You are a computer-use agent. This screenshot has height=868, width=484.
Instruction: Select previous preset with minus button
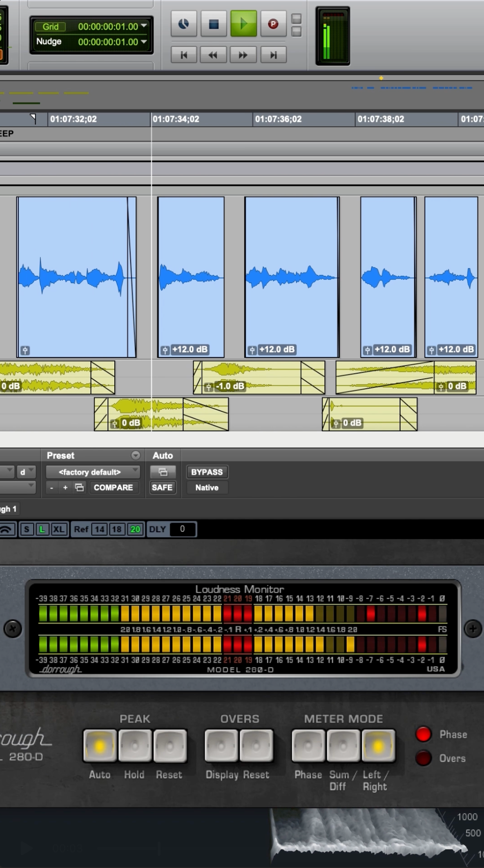tap(52, 488)
